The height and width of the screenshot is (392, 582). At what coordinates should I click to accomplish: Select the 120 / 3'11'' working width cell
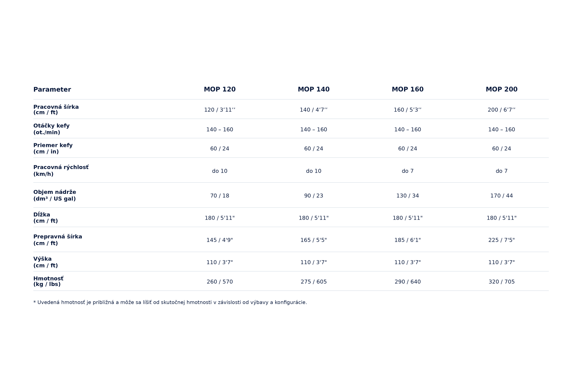click(219, 110)
